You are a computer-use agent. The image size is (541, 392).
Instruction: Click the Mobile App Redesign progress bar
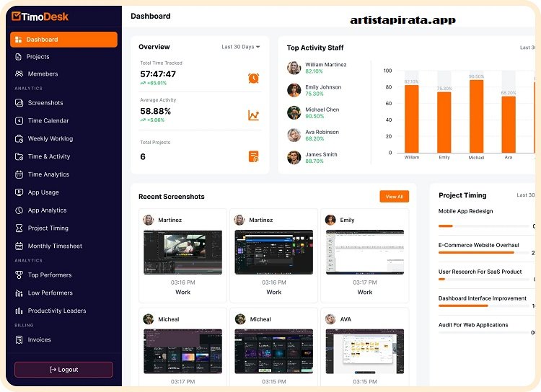point(484,226)
